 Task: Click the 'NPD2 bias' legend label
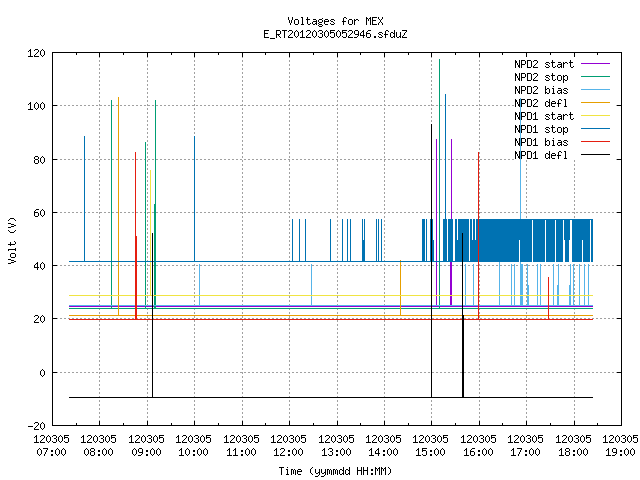[541, 90]
